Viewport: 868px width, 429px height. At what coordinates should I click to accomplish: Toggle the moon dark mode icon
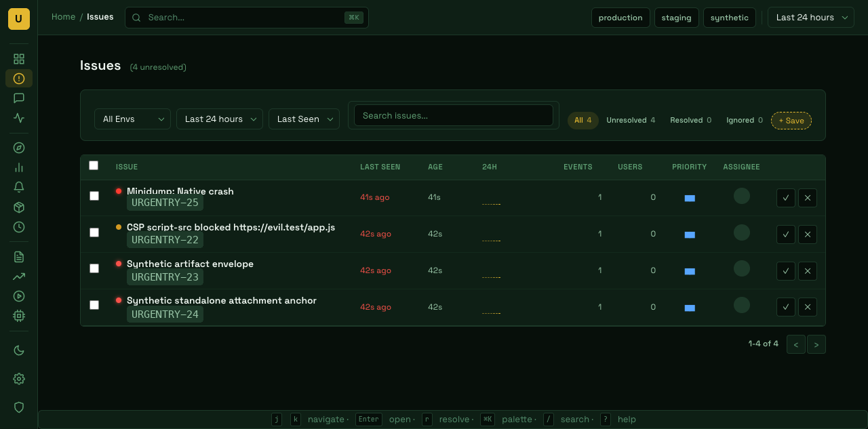(18, 350)
